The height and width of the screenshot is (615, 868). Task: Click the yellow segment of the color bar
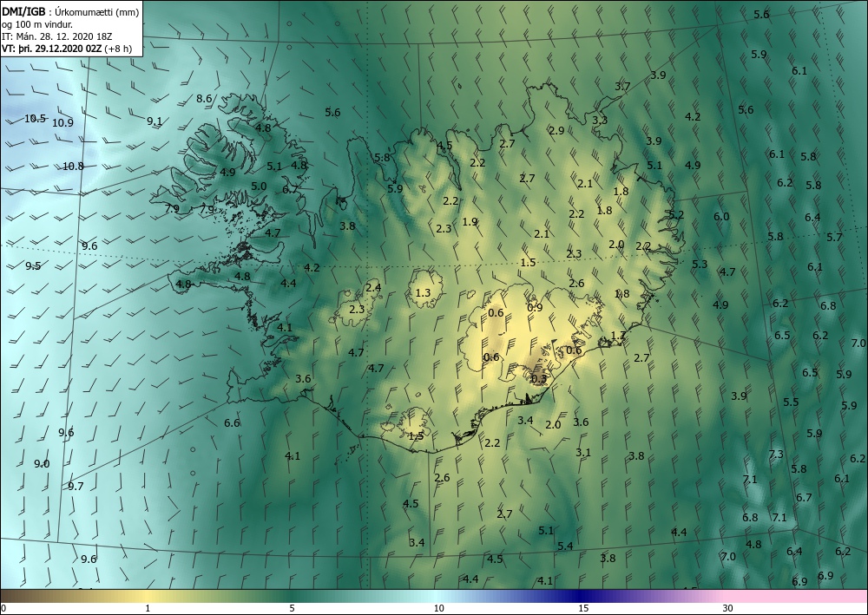[x=147, y=596]
